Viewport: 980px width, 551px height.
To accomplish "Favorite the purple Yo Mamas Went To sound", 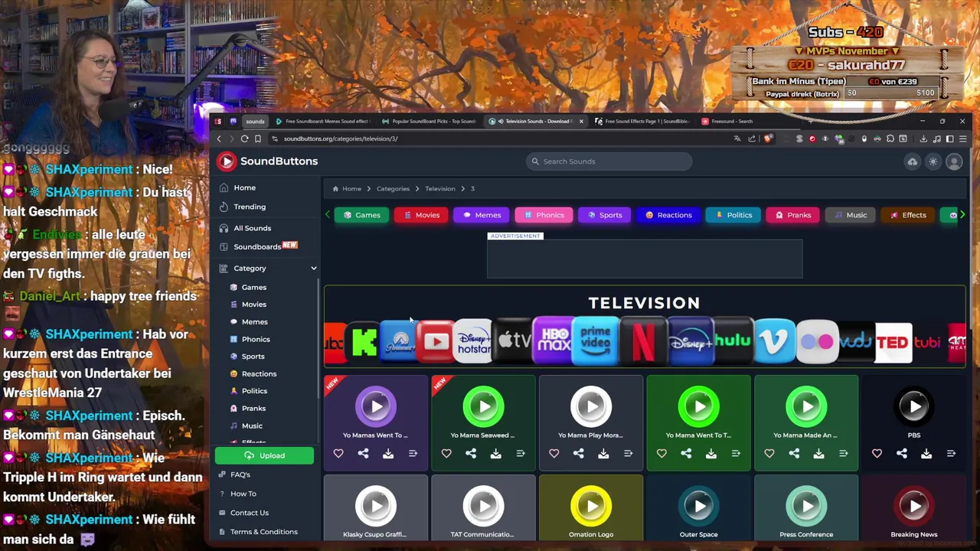I will [338, 454].
